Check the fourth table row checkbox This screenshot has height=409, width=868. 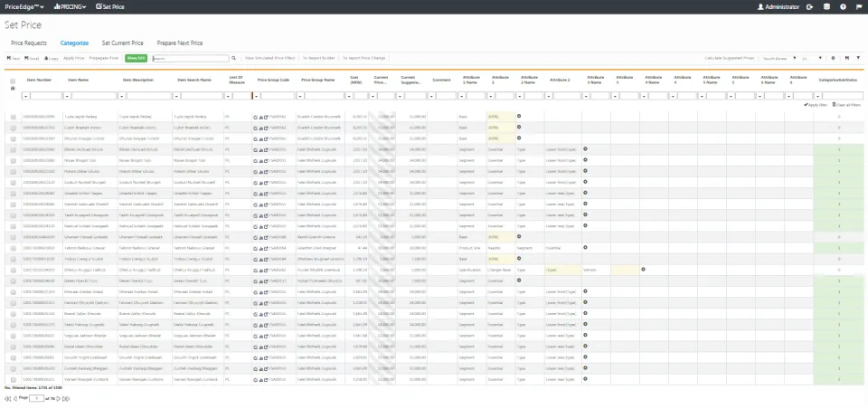[x=13, y=149]
